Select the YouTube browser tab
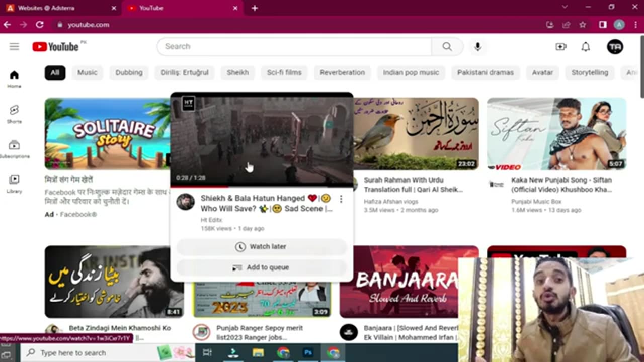The image size is (644, 362). (182, 8)
